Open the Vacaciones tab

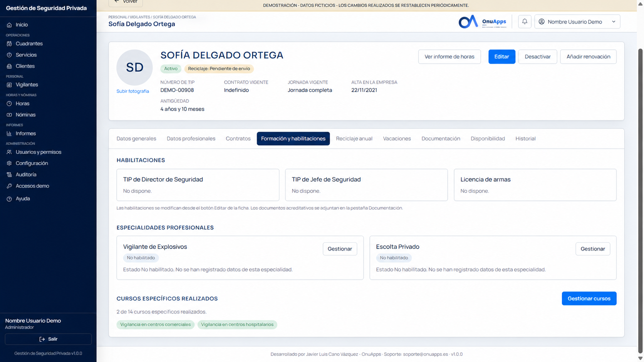397,139
